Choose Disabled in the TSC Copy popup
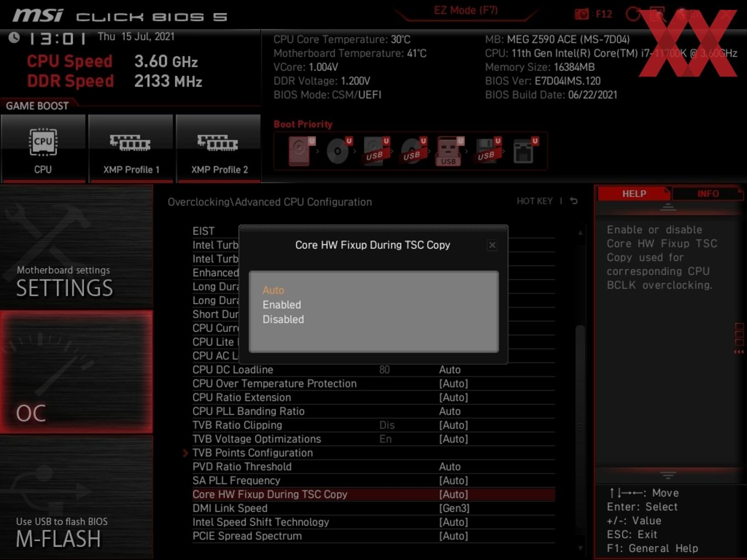747x560 pixels. point(283,319)
